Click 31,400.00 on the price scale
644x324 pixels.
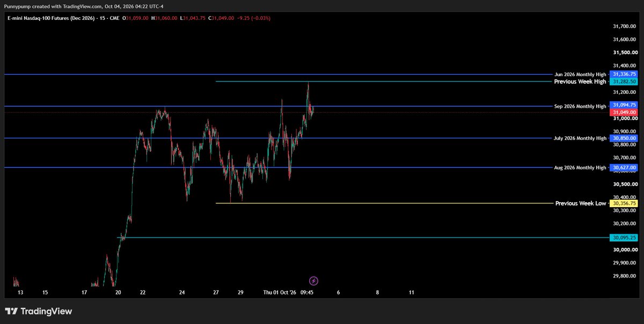click(625, 66)
